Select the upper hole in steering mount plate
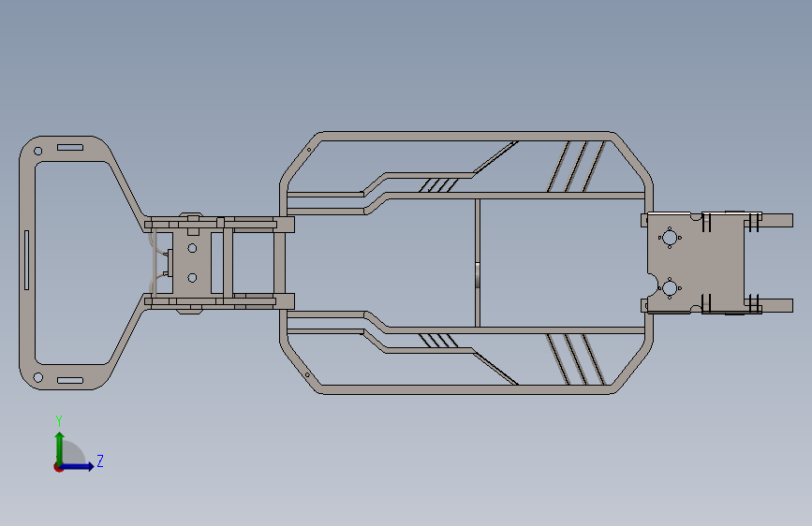Screen dimensions: 812x526 click(192, 249)
